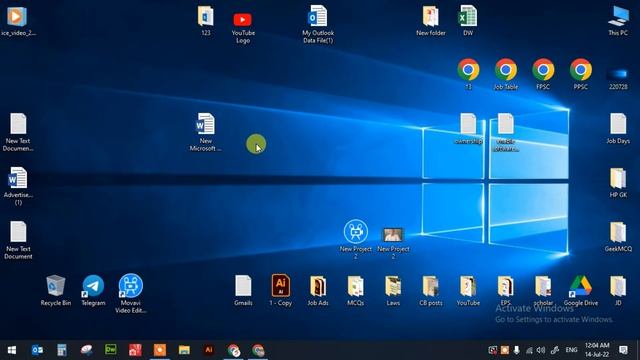Select the 220728 desktop item

tap(618, 74)
